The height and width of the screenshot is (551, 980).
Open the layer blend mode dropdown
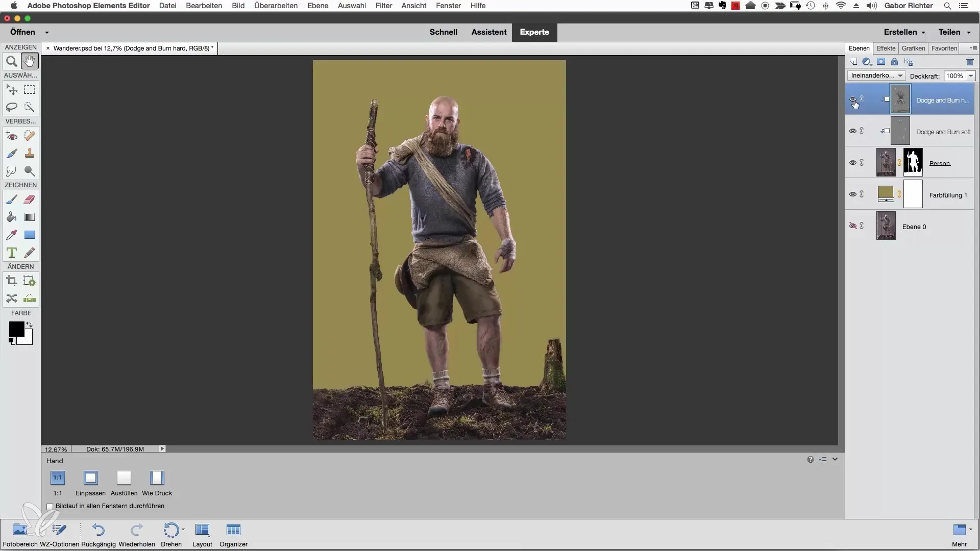876,76
